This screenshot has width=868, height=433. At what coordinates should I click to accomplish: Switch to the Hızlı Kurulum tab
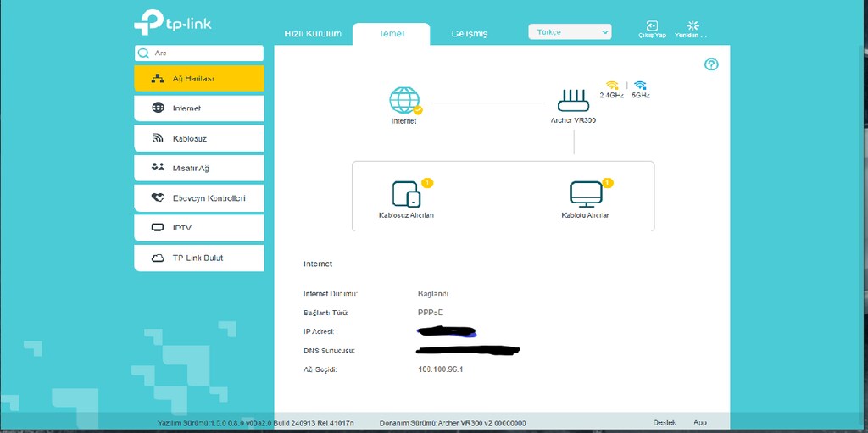(x=313, y=34)
